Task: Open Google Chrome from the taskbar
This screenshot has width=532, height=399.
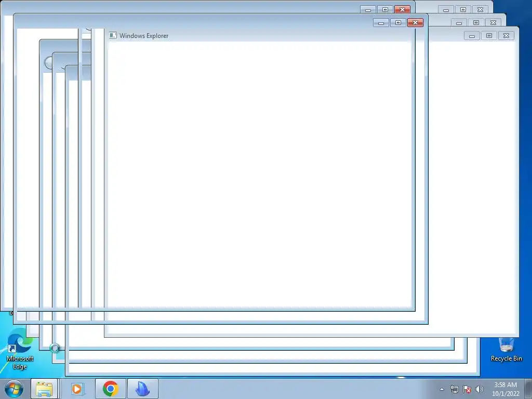Action: pyautogui.click(x=110, y=389)
